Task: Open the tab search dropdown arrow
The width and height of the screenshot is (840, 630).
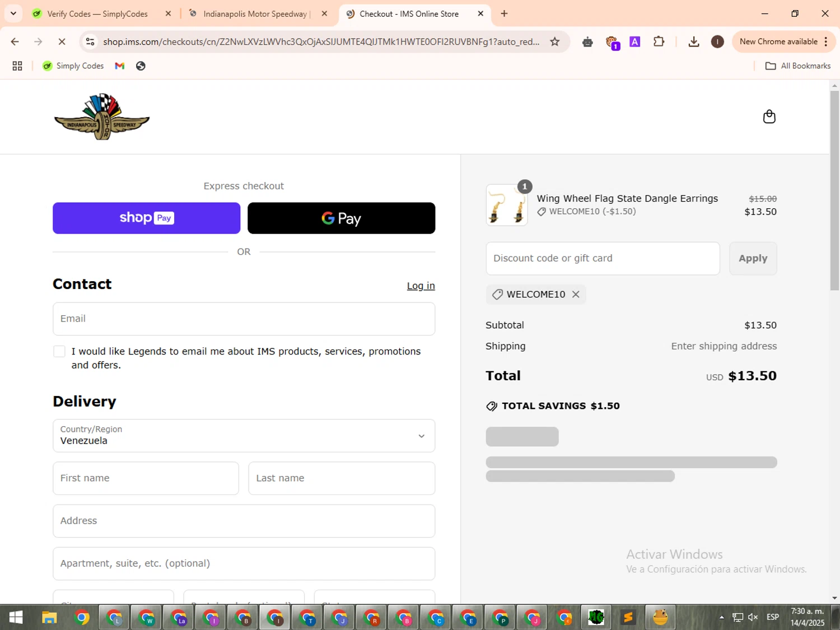Action: [13, 13]
